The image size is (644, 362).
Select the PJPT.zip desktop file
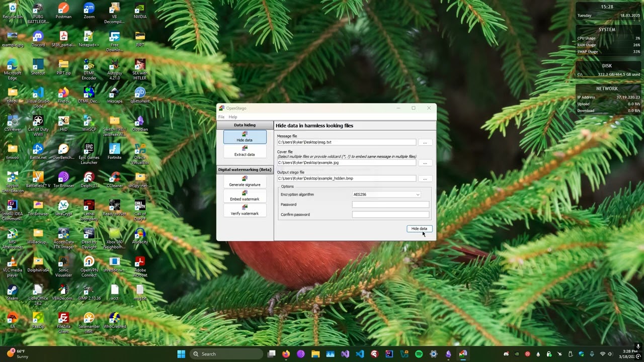pyautogui.click(x=63, y=67)
